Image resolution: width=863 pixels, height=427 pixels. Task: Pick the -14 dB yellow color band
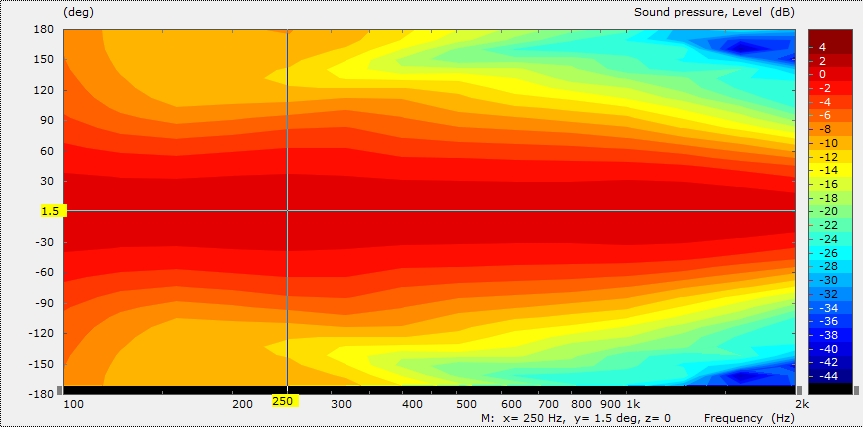(x=829, y=170)
